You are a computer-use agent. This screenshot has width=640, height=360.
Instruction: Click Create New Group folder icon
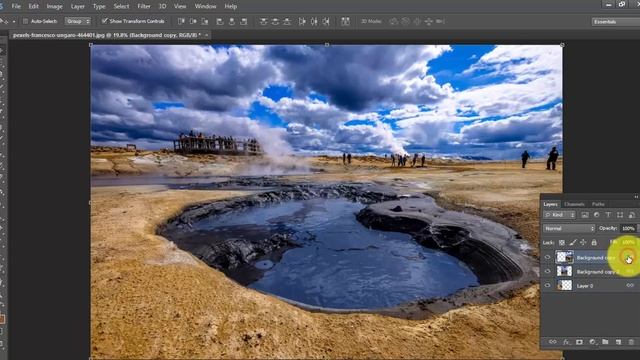(x=605, y=342)
